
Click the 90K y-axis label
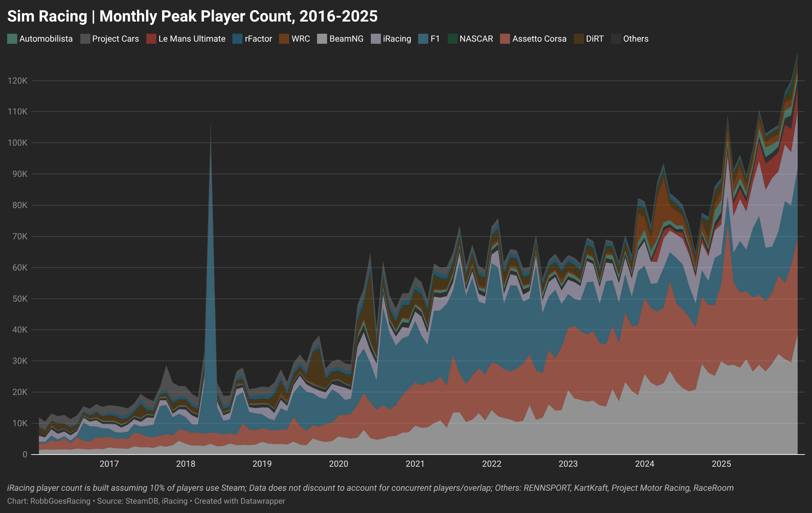click(20, 174)
